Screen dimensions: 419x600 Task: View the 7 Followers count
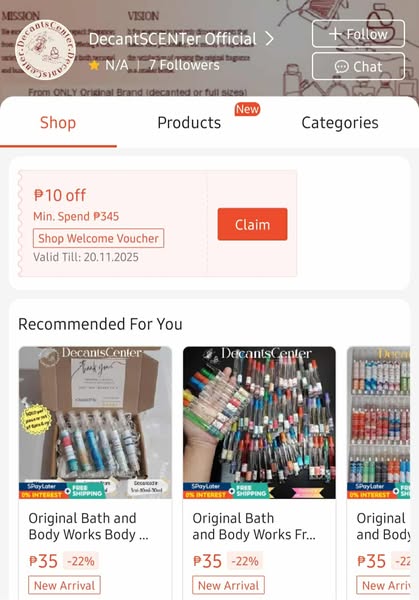[184, 65]
